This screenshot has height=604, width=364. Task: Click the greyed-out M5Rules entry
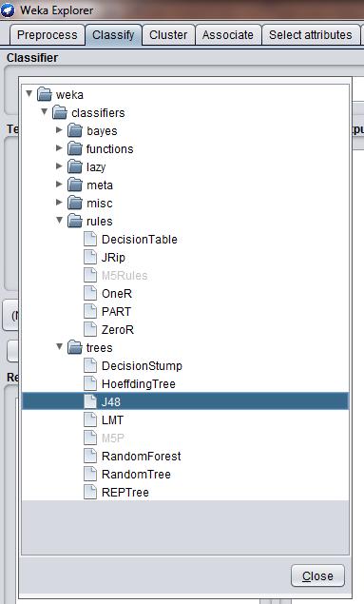(125, 276)
